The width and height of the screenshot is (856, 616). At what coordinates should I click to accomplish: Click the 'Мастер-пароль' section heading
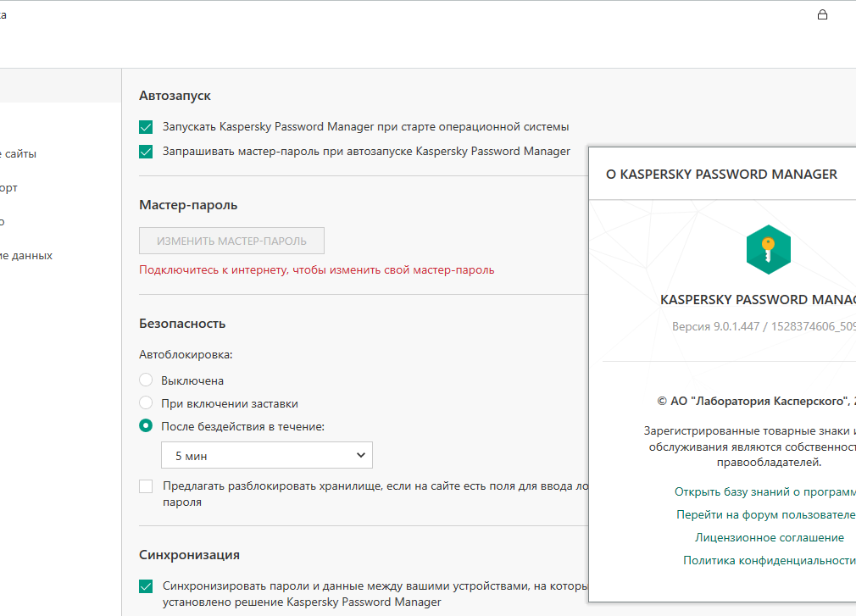coord(188,205)
